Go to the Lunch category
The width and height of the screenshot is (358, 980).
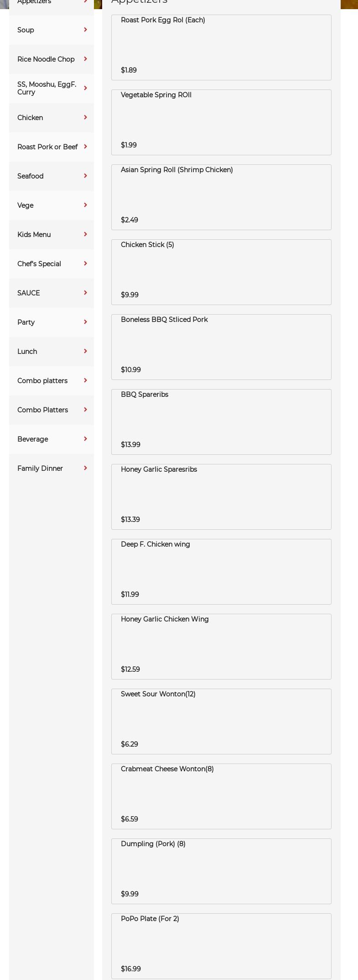[x=27, y=352]
